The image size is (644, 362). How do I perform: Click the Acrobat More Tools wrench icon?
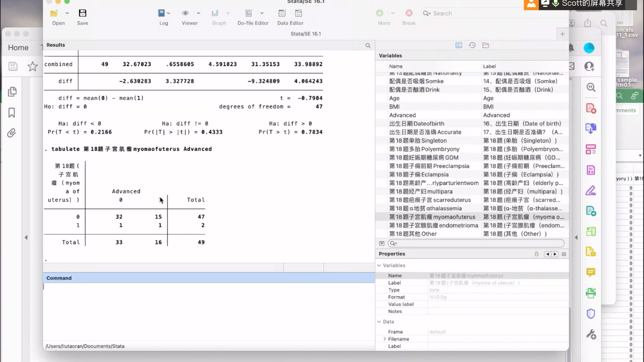tap(591, 334)
